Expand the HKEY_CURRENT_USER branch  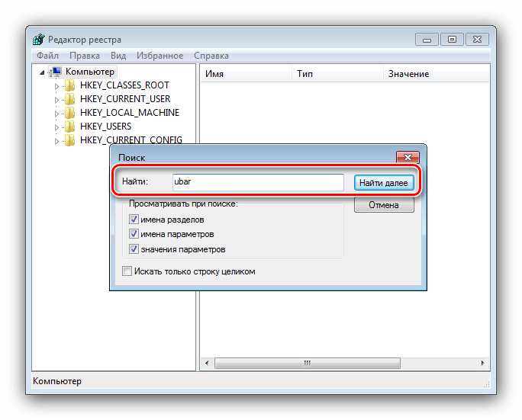click(x=56, y=100)
